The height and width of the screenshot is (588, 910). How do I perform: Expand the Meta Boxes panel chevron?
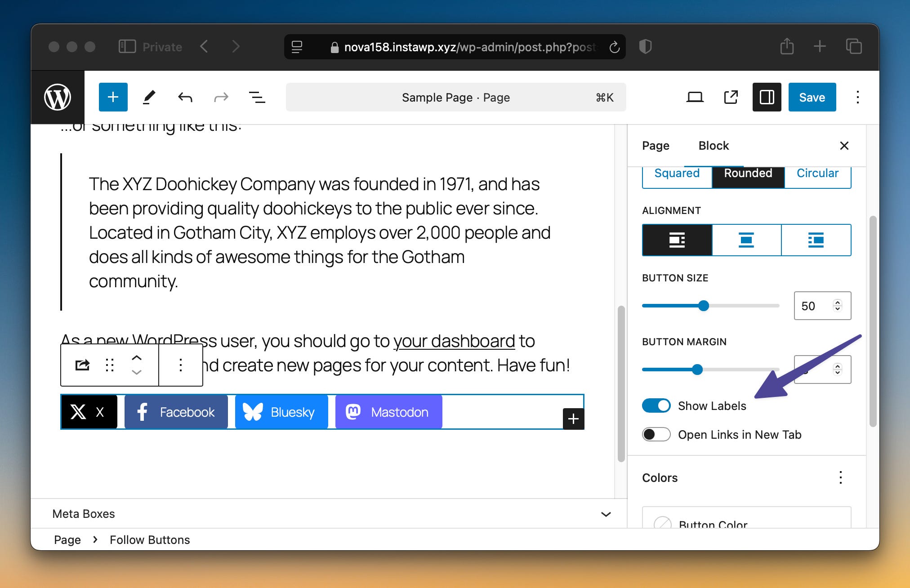tap(606, 514)
